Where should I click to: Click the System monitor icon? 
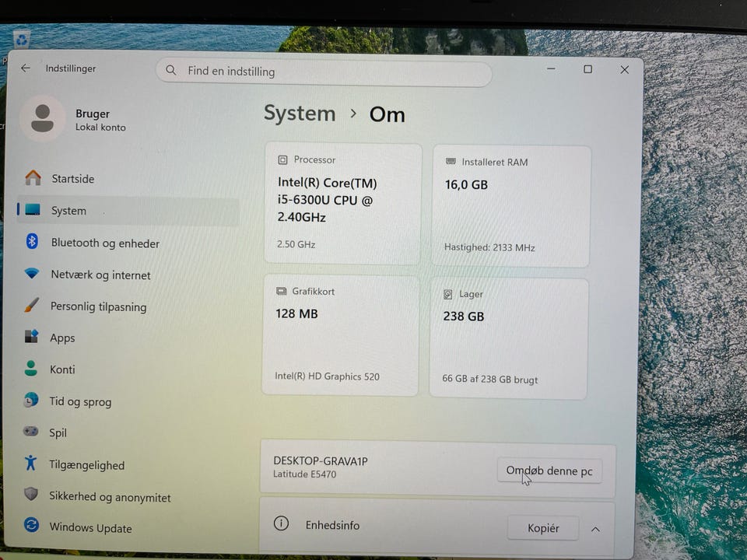(x=33, y=209)
